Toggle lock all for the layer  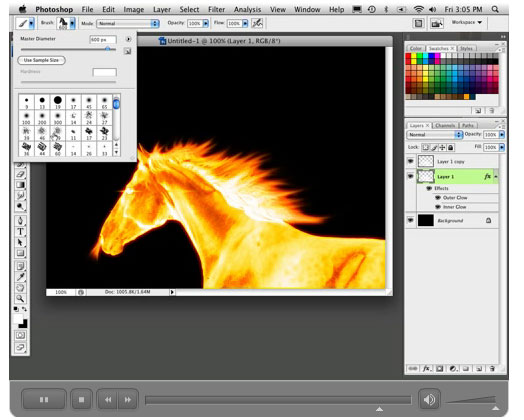pos(450,147)
